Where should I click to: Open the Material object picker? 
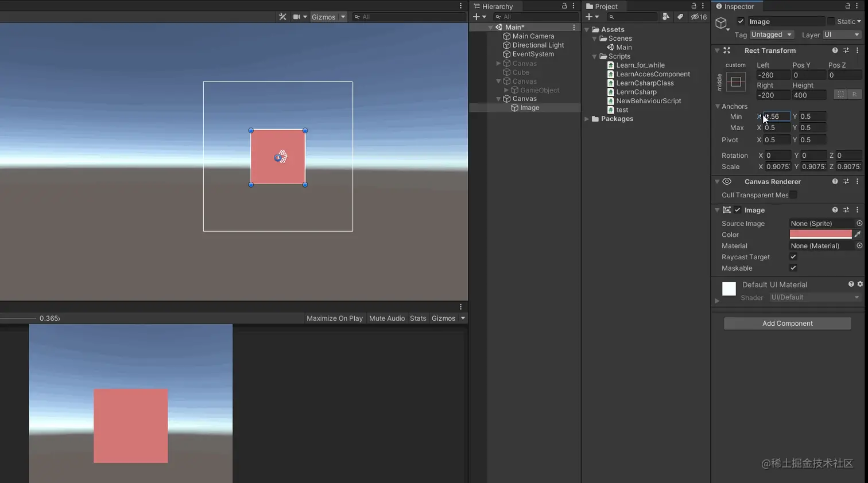(859, 246)
